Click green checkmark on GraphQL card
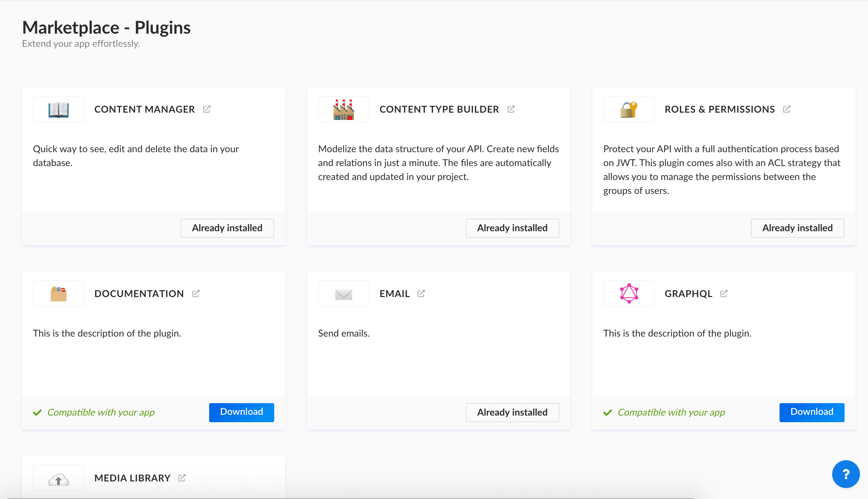Viewport: 868px width, 499px height. click(x=608, y=413)
